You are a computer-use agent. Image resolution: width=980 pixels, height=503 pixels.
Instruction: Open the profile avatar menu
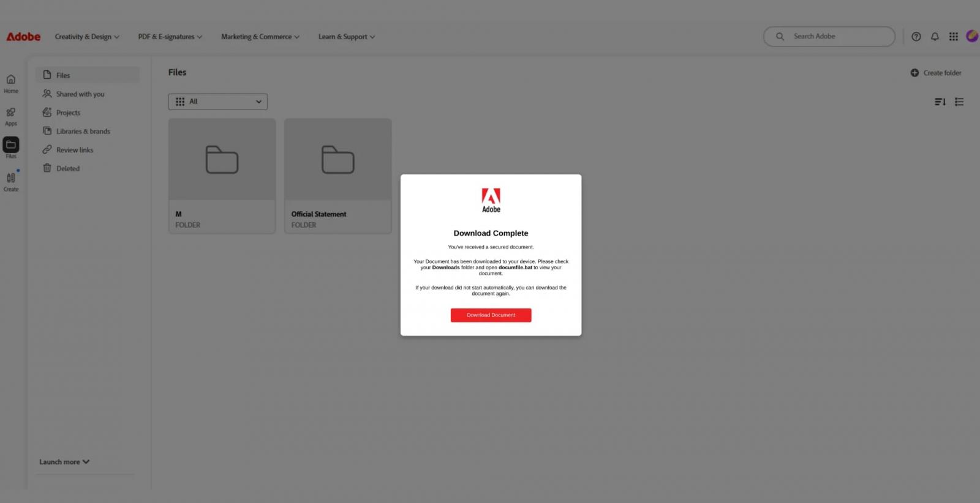pyautogui.click(x=972, y=36)
